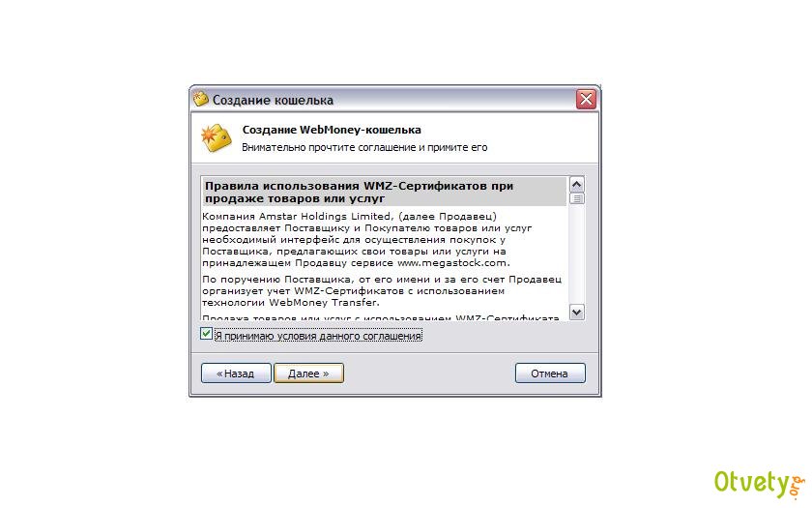This screenshot has width=812, height=508.
Task: Click the paragraph starting with Компания Amstar Holdings
Action: 367,240
